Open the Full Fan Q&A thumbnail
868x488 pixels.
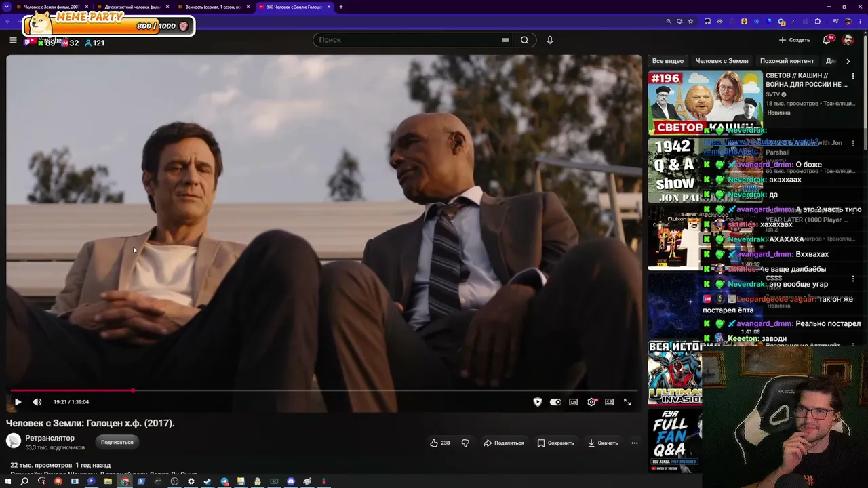[675, 441]
